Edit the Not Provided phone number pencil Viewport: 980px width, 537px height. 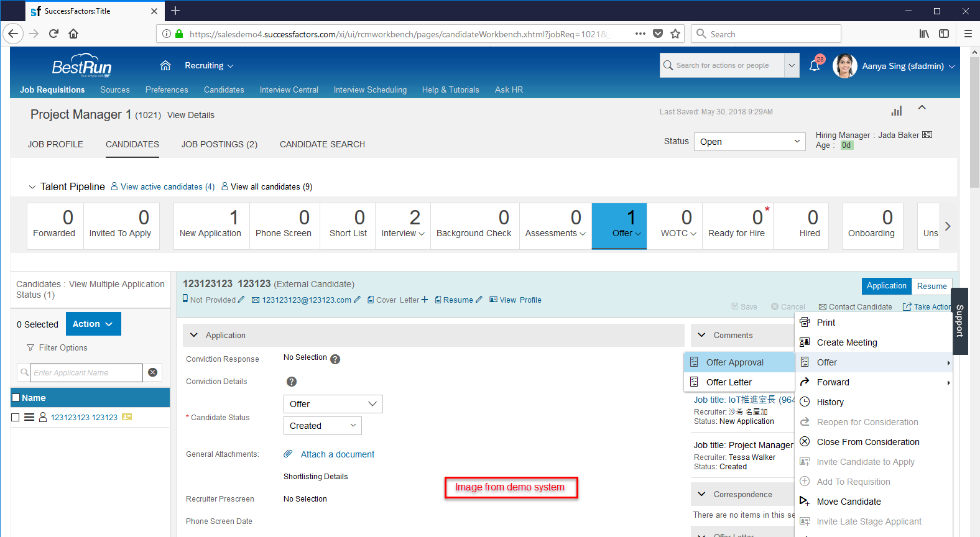241,300
